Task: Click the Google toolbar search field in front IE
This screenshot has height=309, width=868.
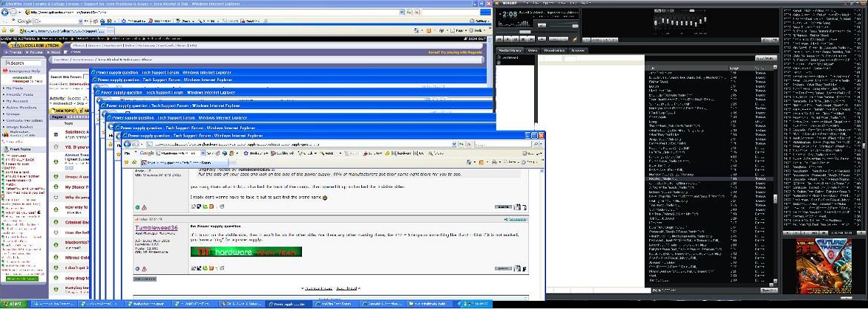Action: pos(179,153)
